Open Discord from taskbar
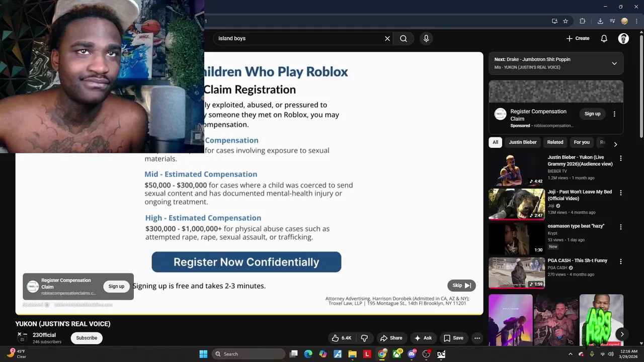 (x=412, y=354)
